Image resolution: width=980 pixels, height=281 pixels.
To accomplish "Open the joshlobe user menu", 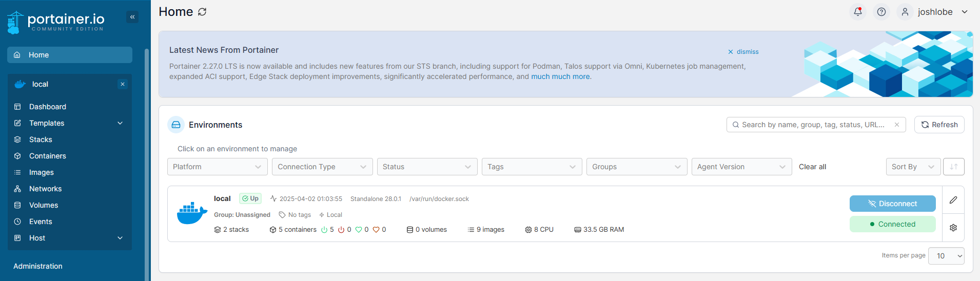I will pyautogui.click(x=933, y=12).
